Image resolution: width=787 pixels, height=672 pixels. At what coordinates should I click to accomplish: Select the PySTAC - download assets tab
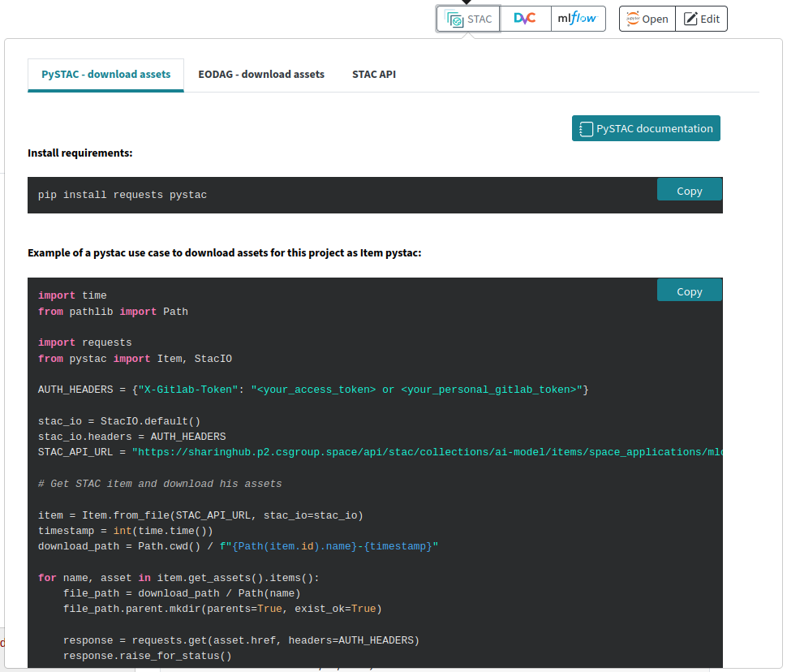106,74
